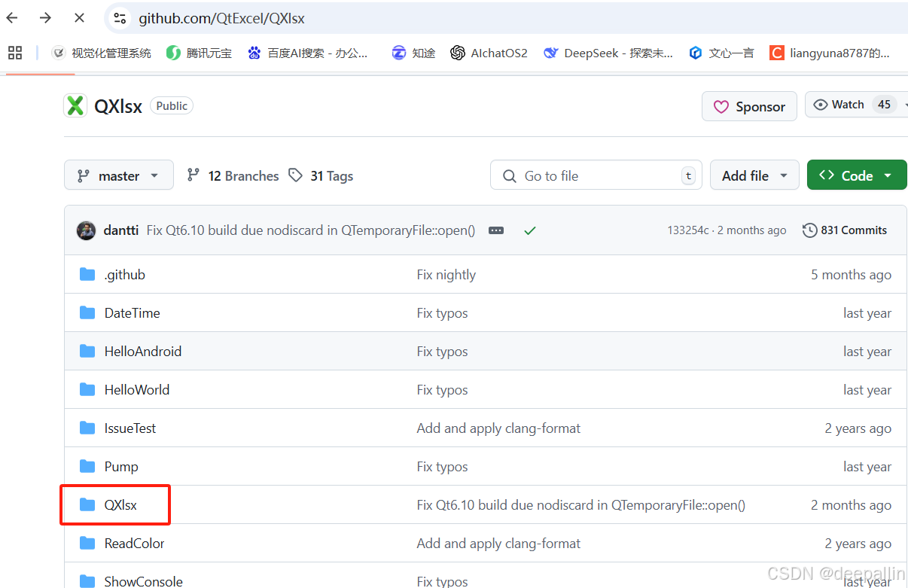
Task: Expand commit details ellipsis button
Action: click(x=496, y=230)
